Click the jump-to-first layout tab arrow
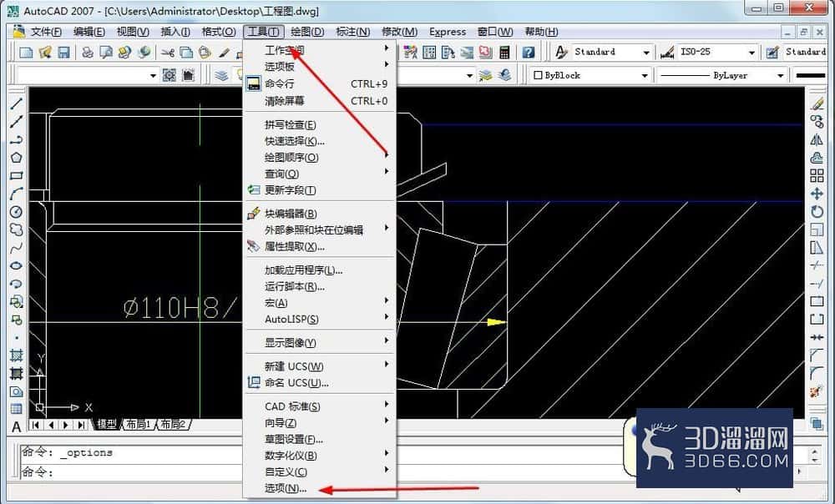This screenshot has height=504, width=835. [x=36, y=425]
